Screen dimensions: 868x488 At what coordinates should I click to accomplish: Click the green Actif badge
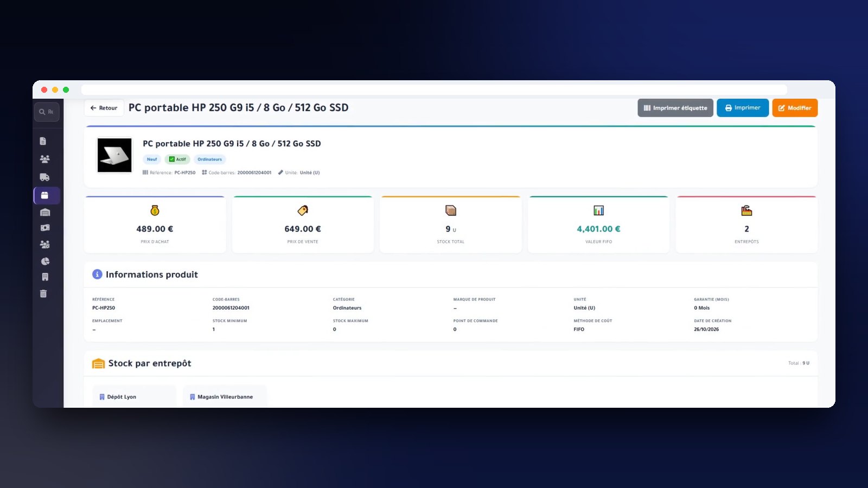pyautogui.click(x=177, y=159)
